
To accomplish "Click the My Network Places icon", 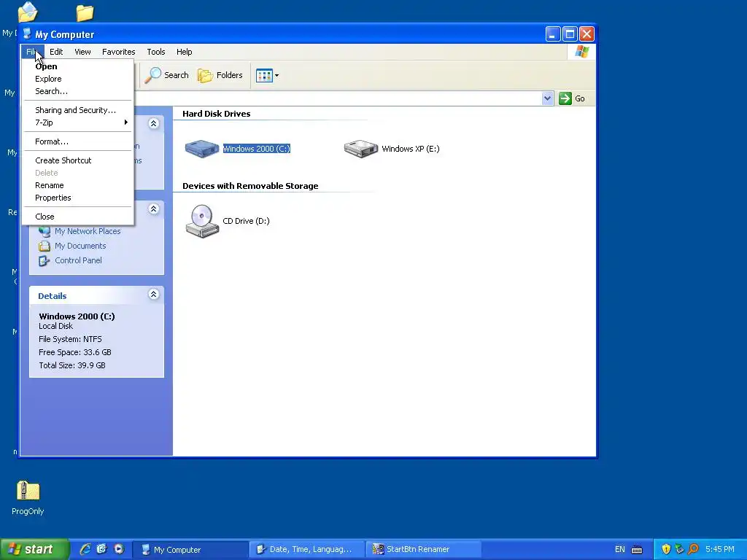I will coord(44,231).
